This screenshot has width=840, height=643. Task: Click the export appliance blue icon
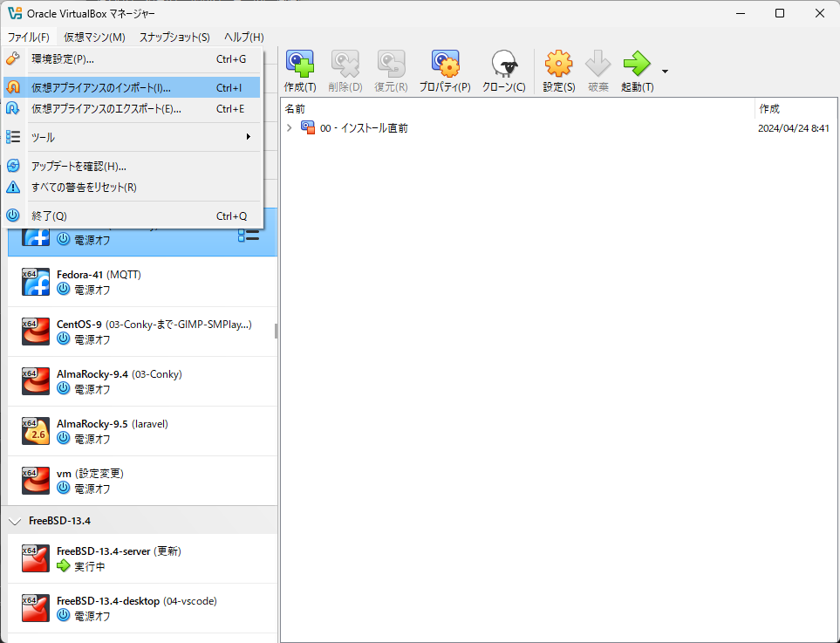point(13,108)
